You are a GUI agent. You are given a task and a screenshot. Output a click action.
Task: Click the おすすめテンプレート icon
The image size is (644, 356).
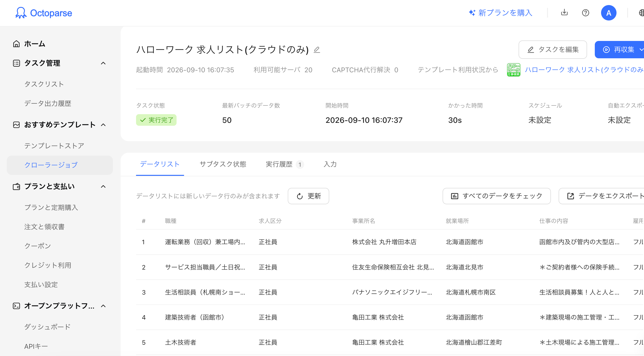(16, 125)
